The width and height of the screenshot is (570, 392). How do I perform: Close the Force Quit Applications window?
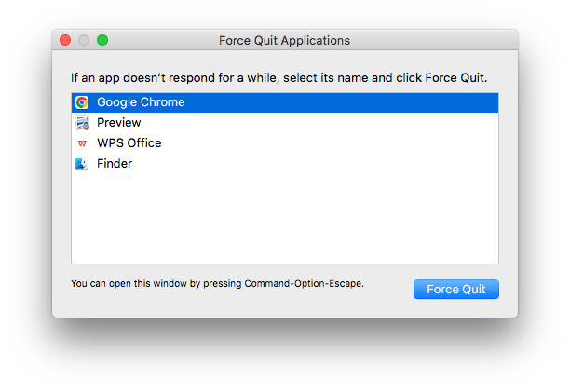(65, 40)
